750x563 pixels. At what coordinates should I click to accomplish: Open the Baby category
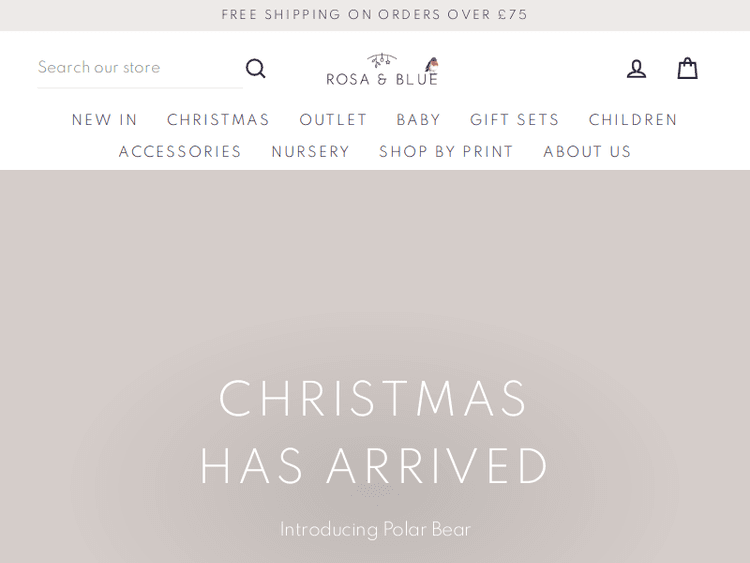418,120
